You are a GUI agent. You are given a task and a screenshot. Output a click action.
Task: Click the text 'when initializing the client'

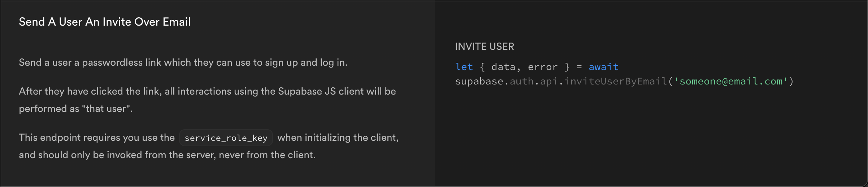click(x=338, y=138)
